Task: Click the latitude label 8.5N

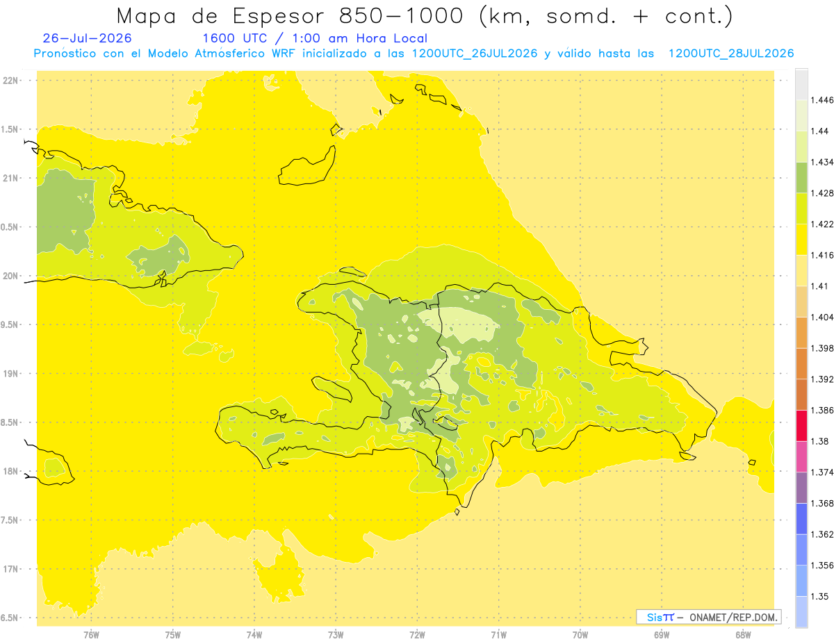Action: point(10,422)
